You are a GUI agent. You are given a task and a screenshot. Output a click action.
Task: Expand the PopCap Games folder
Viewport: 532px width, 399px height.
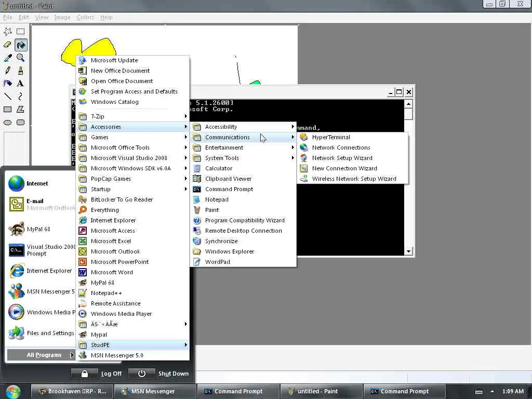132,179
